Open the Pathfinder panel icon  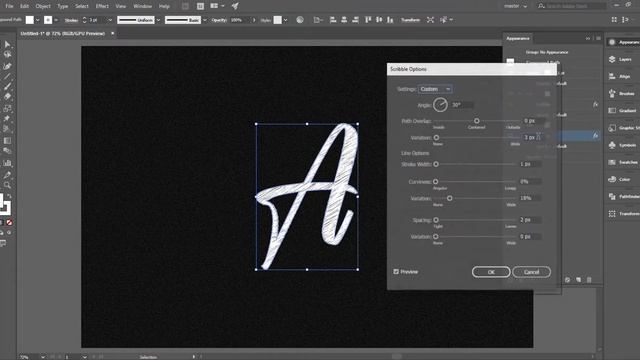[x=612, y=196]
